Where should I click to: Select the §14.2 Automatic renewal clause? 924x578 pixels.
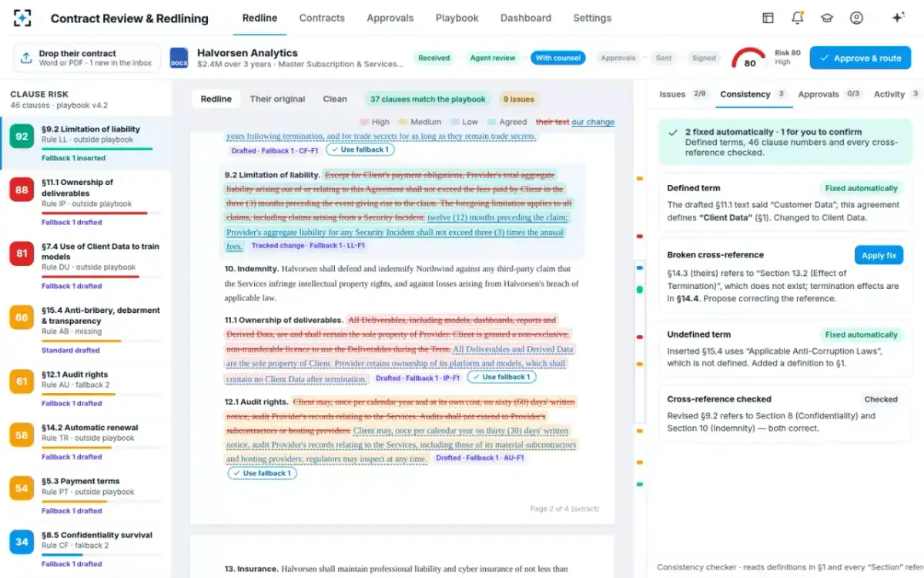85,441
